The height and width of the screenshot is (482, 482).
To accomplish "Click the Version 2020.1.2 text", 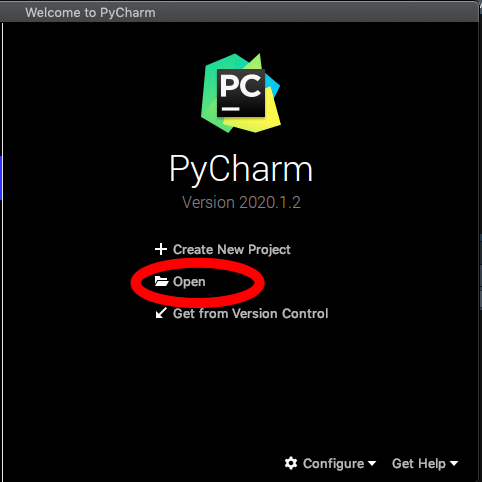I will (x=241, y=203).
